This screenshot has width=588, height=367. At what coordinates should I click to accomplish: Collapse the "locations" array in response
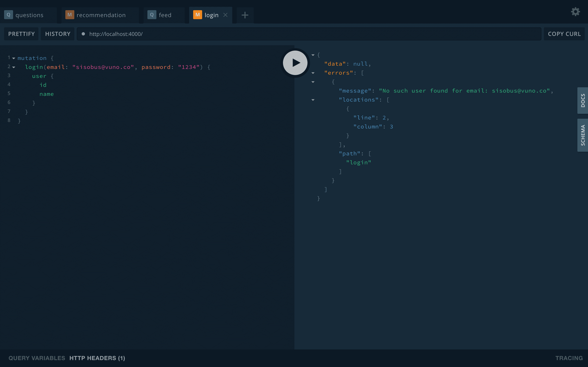click(x=313, y=100)
